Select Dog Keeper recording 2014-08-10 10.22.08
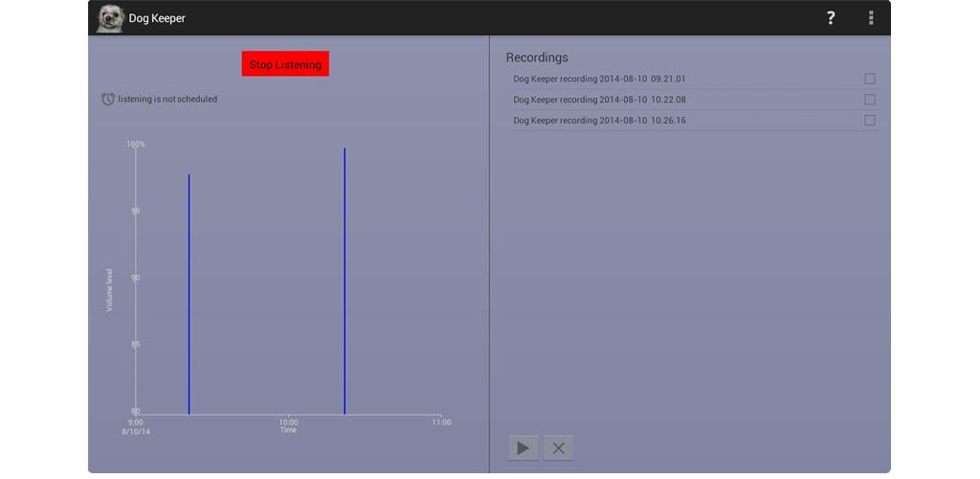The width and height of the screenshot is (980, 479). (696, 100)
